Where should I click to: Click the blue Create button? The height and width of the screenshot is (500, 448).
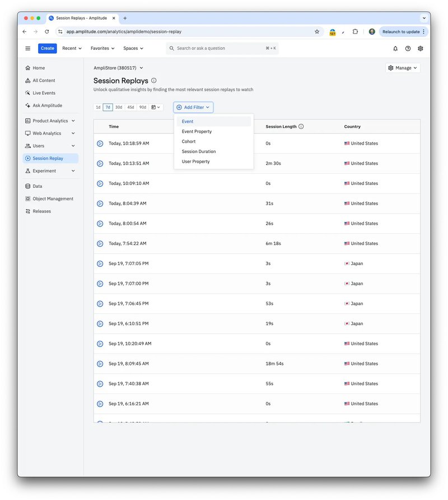click(x=48, y=48)
